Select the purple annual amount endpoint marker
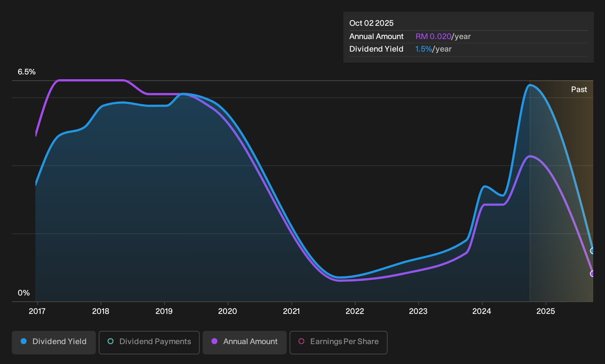The image size is (605, 364). (592, 274)
